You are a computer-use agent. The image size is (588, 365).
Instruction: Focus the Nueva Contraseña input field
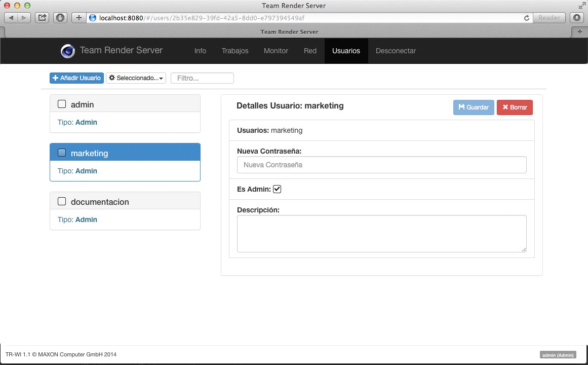point(381,165)
